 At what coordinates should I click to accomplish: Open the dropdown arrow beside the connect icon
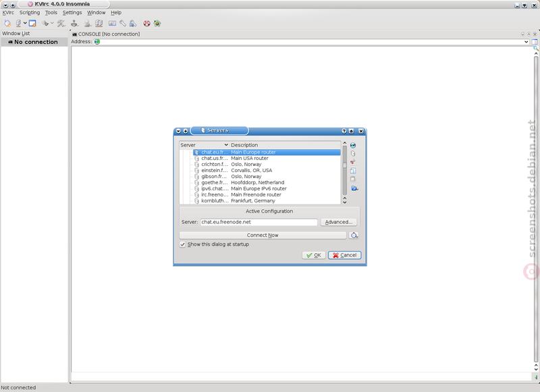[25, 24]
